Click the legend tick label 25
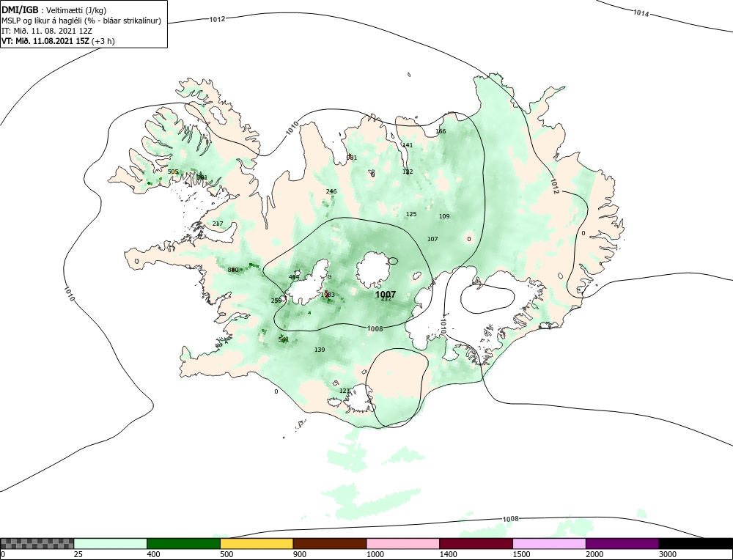 [x=78, y=555]
